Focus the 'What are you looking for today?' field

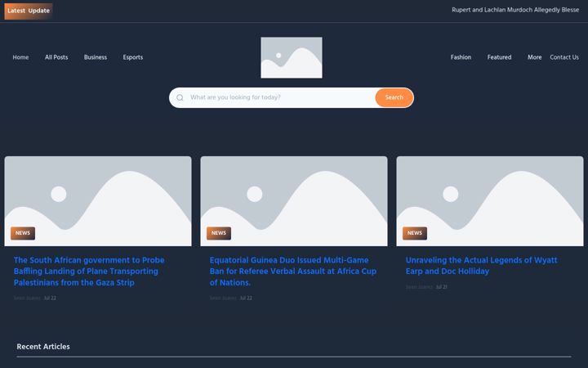(281, 97)
